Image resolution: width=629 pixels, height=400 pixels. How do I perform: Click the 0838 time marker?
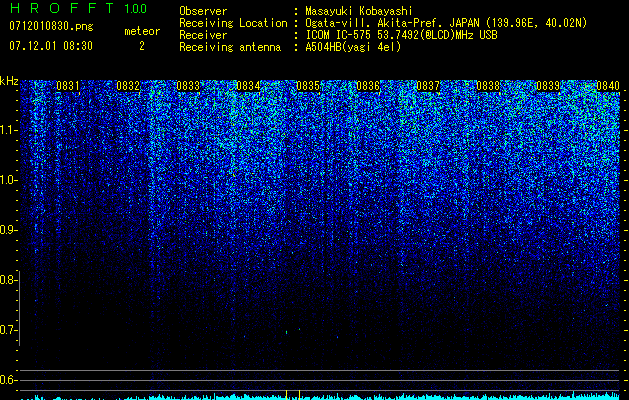tap(488, 86)
